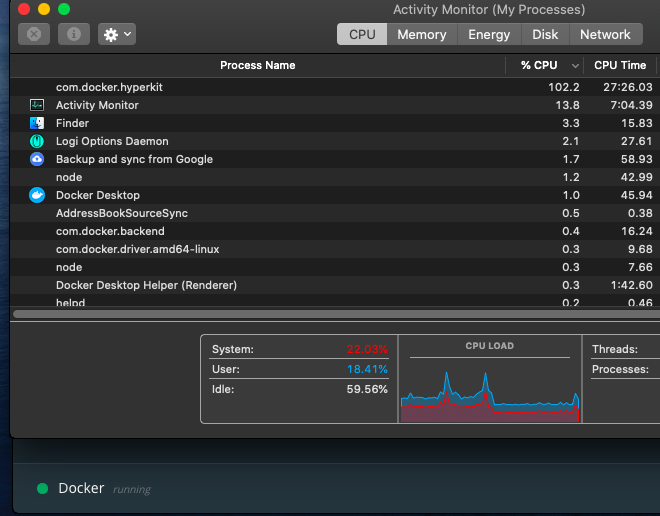The image size is (660, 516).
Task: Click the Backup and sync cloud icon
Action: (37, 159)
